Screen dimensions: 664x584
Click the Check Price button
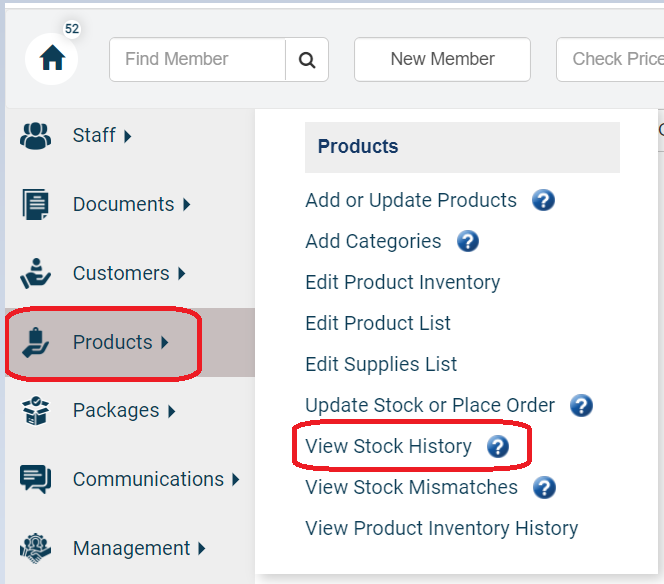pos(610,59)
